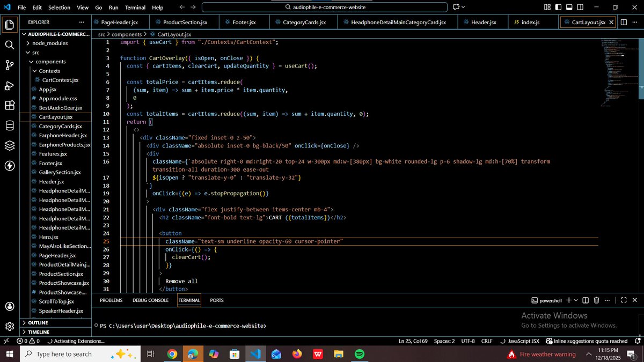The width and height of the screenshot is (644, 362).
Task: Open editor More Actions ellipsis
Action: coord(635,22)
